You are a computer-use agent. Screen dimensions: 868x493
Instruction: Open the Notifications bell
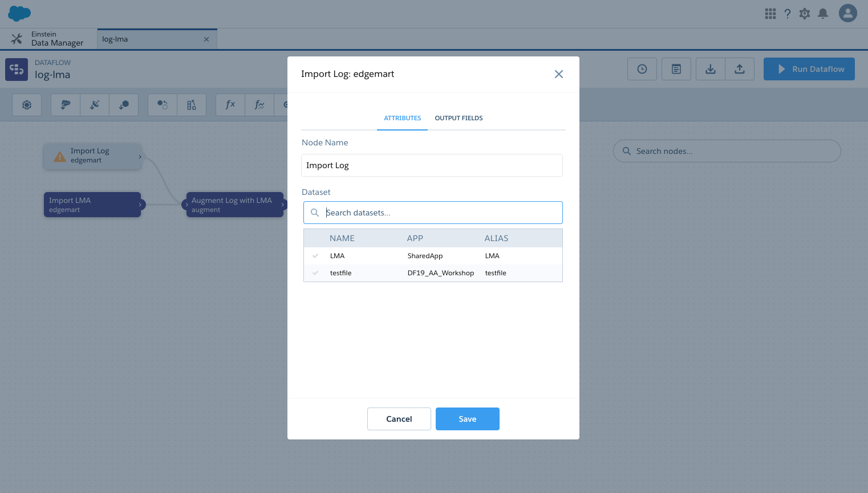click(822, 14)
